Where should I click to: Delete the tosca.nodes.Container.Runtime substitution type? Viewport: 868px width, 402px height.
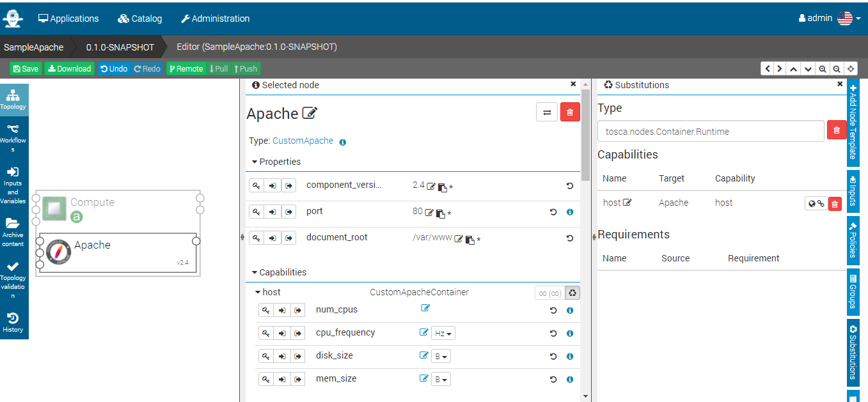(x=836, y=131)
